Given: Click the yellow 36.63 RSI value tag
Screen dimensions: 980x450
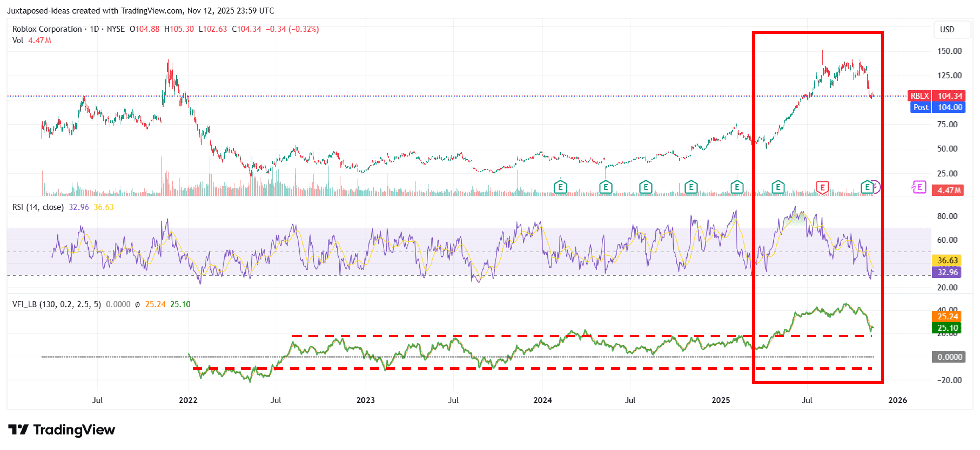Looking at the screenshot, I should (x=947, y=260).
